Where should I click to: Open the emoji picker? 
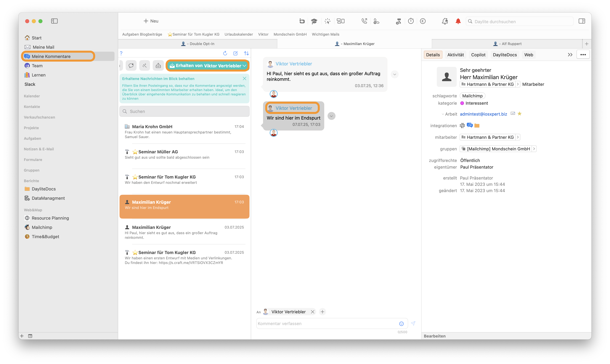pyautogui.click(x=401, y=324)
